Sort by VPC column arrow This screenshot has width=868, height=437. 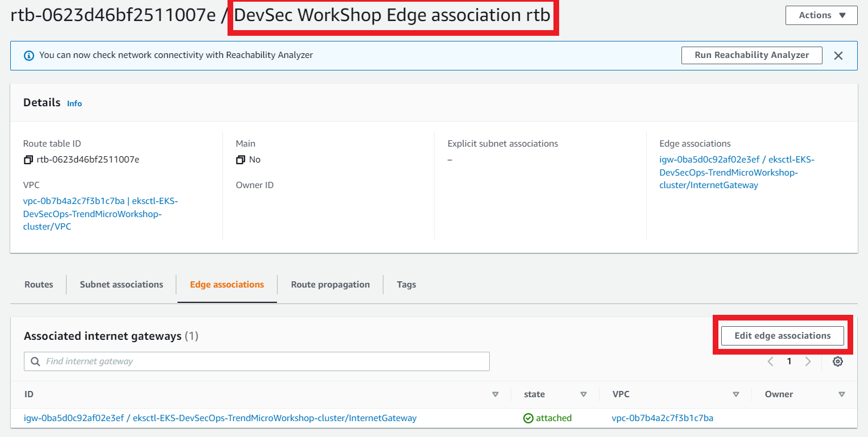[x=736, y=394]
